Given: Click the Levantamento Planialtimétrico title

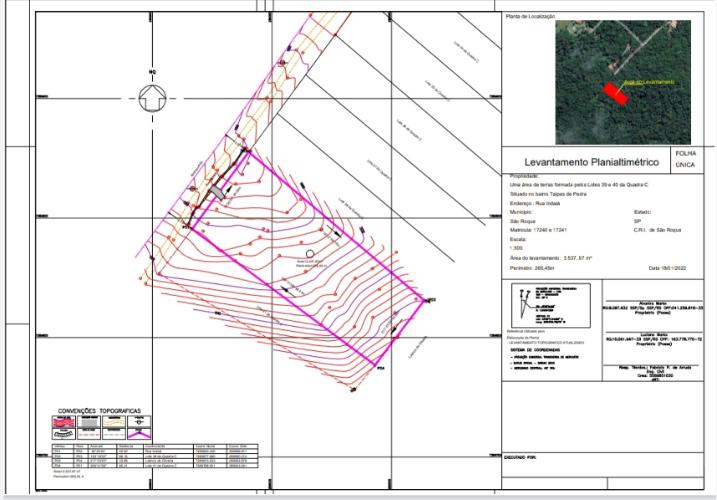Looking at the screenshot, I should coord(585,161).
